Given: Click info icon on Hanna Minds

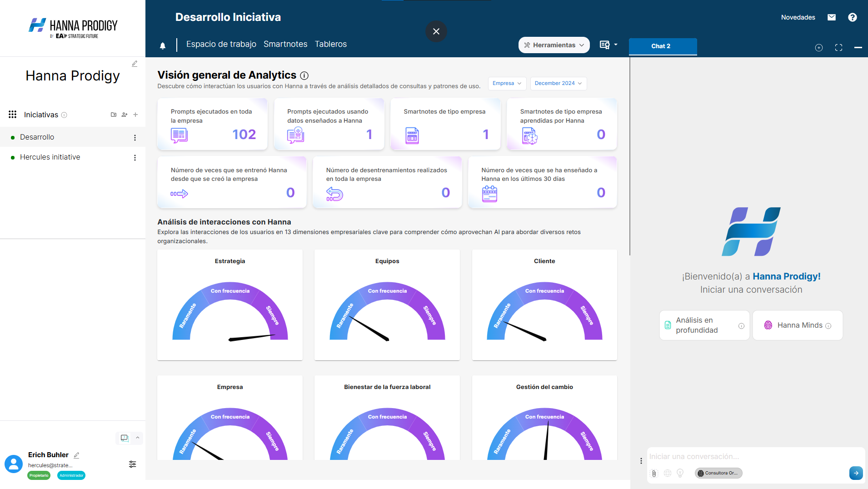Looking at the screenshot, I should 828,326.
